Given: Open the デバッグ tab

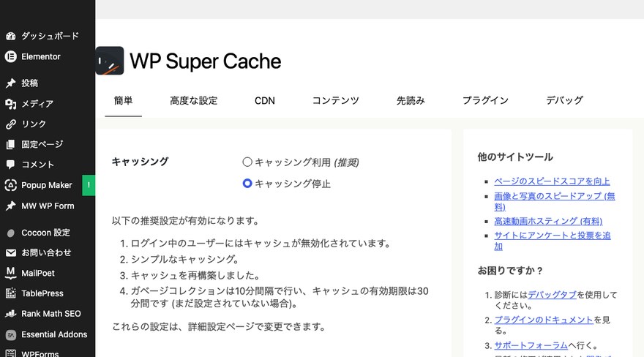Looking at the screenshot, I should [564, 100].
